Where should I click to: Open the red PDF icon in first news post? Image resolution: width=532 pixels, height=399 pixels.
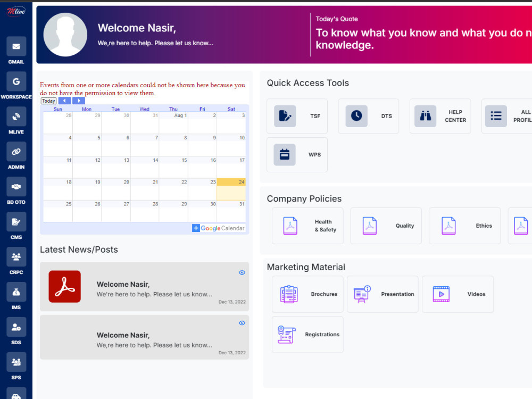tap(65, 286)
